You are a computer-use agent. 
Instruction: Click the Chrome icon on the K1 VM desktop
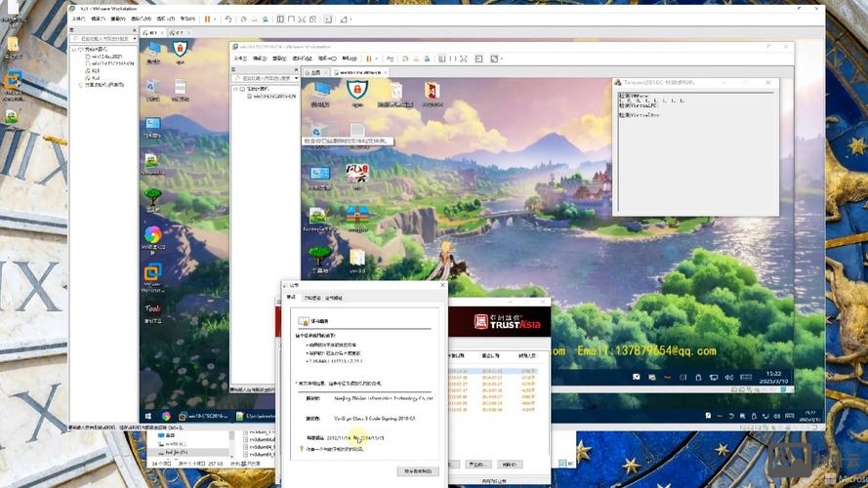[x=153, y=234]
